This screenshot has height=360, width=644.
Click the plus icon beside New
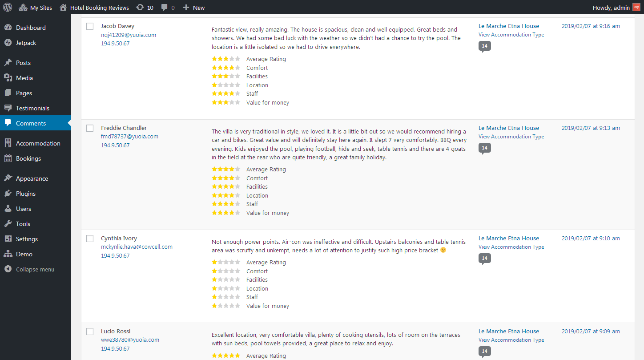(186, 8)
